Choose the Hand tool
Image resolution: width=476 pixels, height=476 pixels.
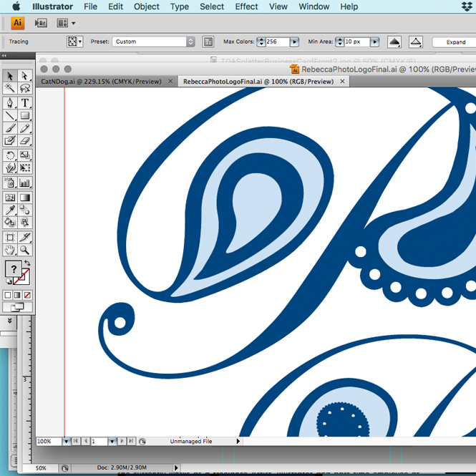point(10,250)
